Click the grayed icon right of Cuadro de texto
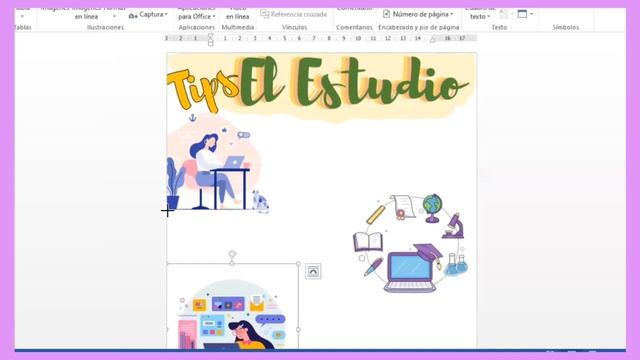The width and height of the screenshot is (640, 360). coord(504,14)
